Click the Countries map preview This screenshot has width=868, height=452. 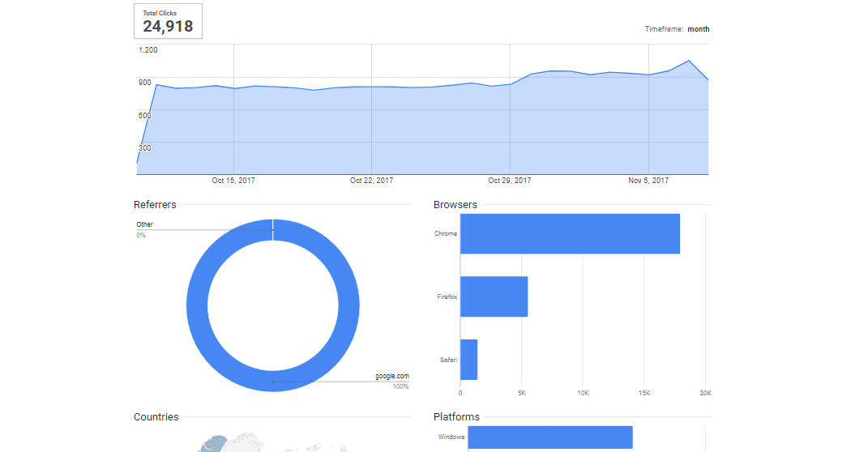click(x=273, y=442)
